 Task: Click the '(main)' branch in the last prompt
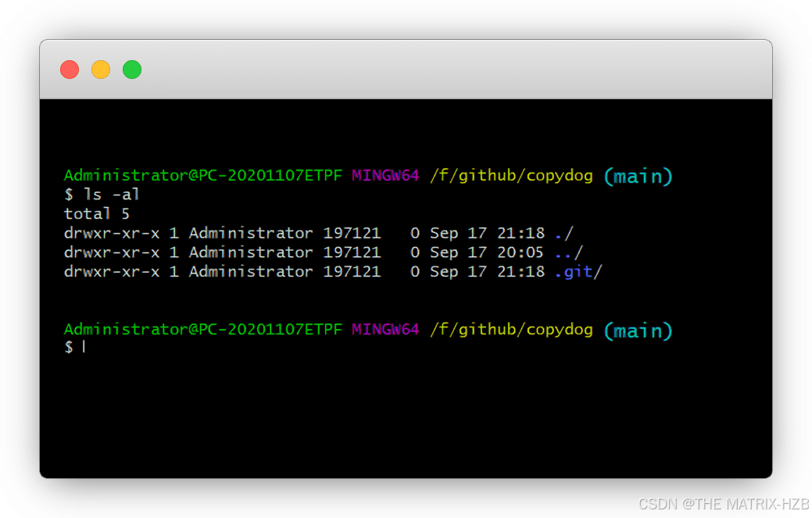pyautogui.click(x=638, y=330)
